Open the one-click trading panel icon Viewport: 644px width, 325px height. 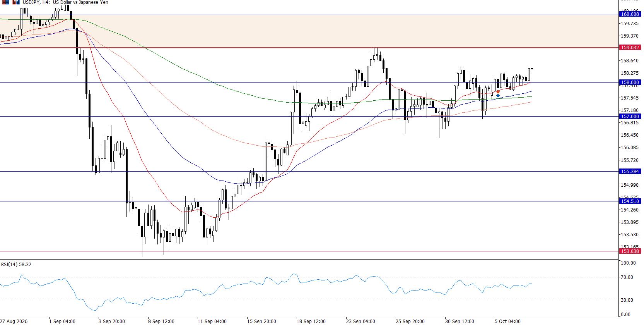[16, 2]
